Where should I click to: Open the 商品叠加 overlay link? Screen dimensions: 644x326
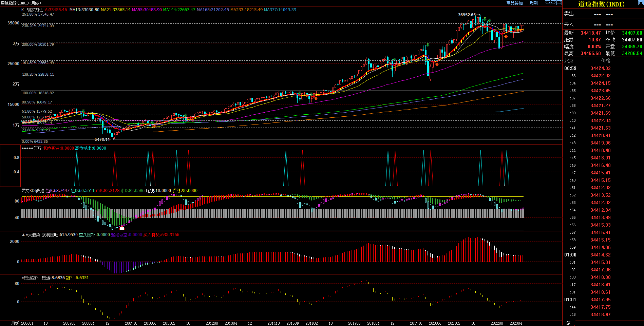514,3
